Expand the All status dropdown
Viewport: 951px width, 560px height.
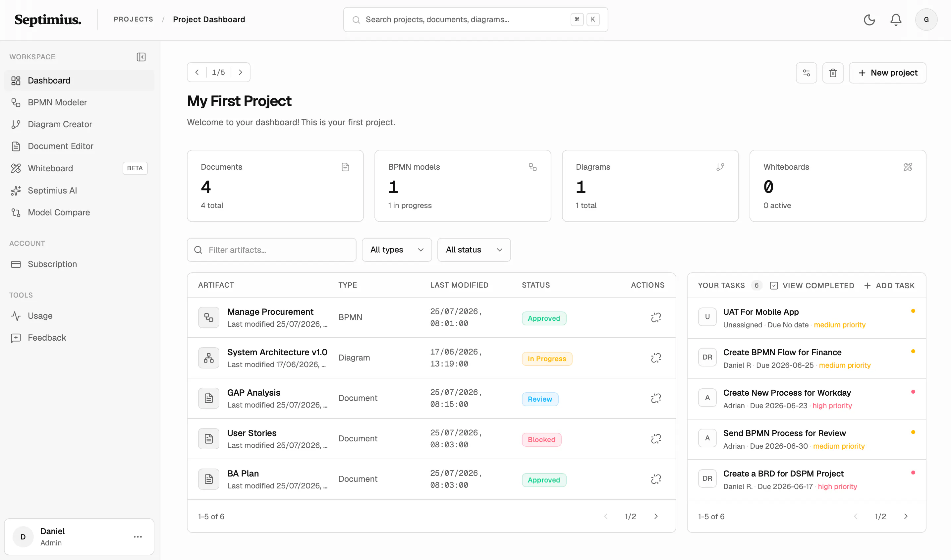474,250
